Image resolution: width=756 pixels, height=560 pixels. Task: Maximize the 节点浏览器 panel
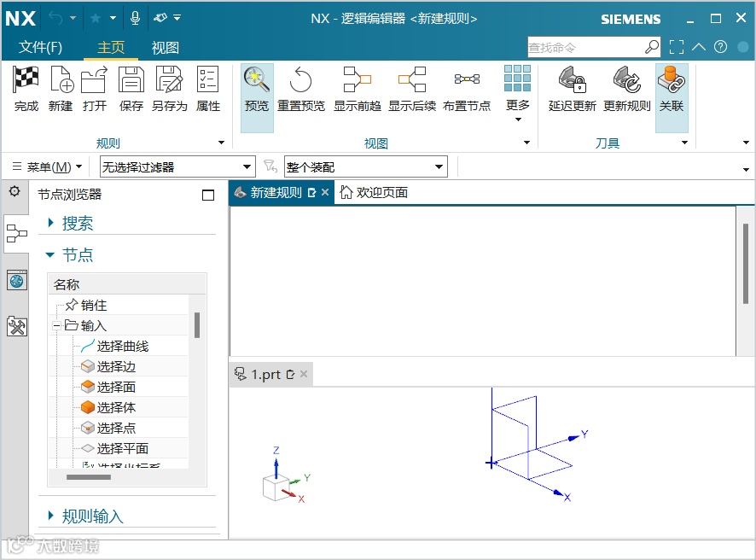click(x=208, y=195)
